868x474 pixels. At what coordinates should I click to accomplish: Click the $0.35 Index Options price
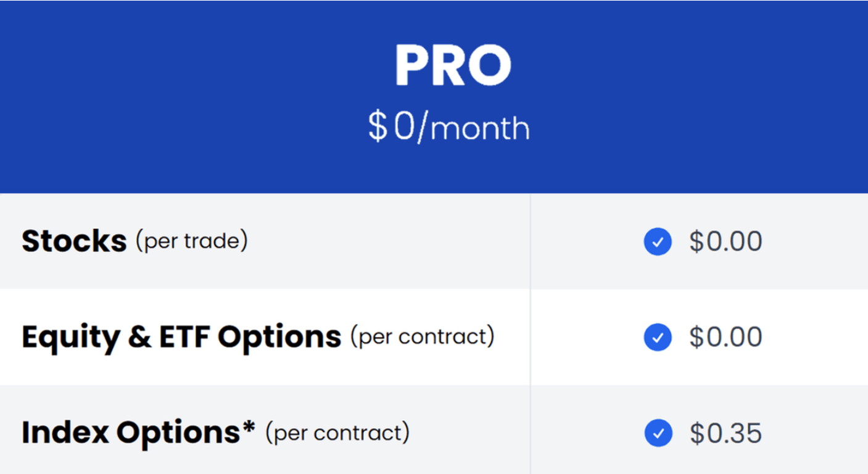[x=725, y=433]
